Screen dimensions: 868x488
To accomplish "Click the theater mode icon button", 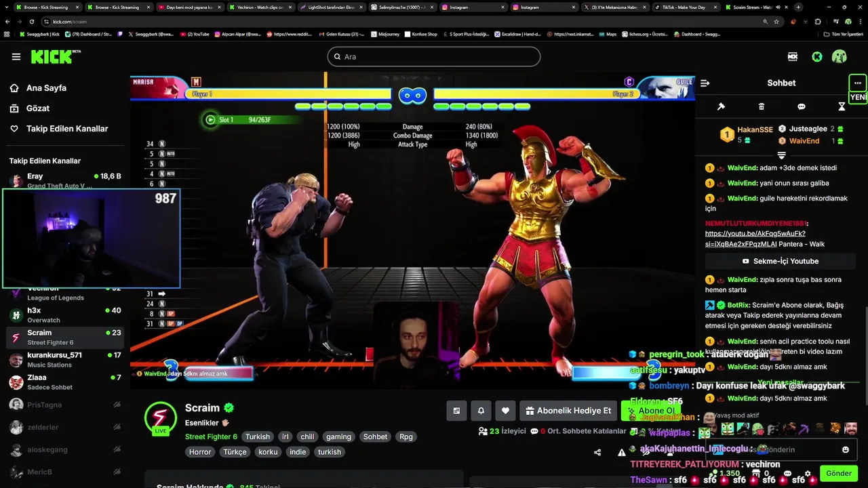I will (456, 411).
